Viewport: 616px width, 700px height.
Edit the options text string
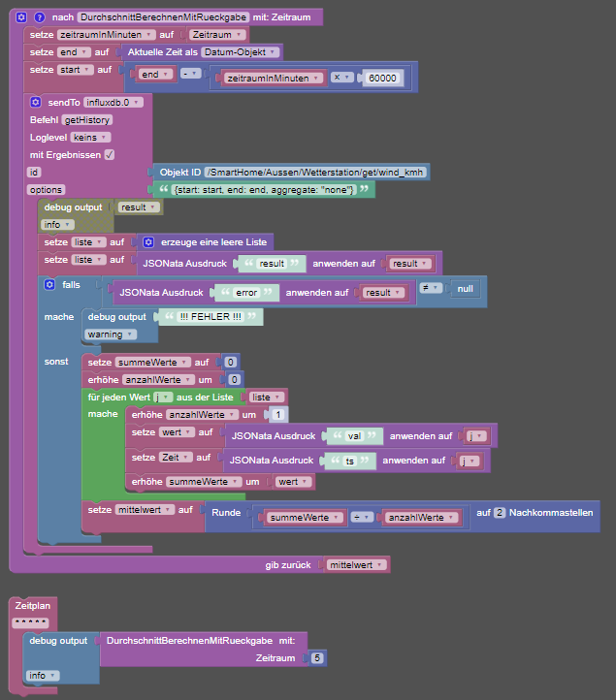click(264, 190)
